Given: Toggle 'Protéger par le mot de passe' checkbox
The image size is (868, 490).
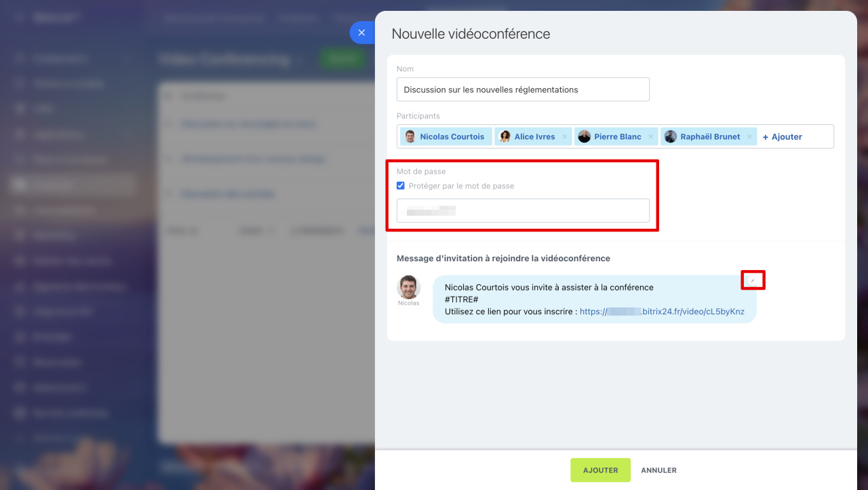Looking at the screenshot, I should [401, 185].
